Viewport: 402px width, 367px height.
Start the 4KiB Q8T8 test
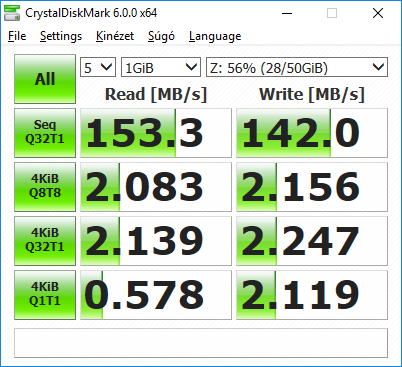(x=45, y=187)
